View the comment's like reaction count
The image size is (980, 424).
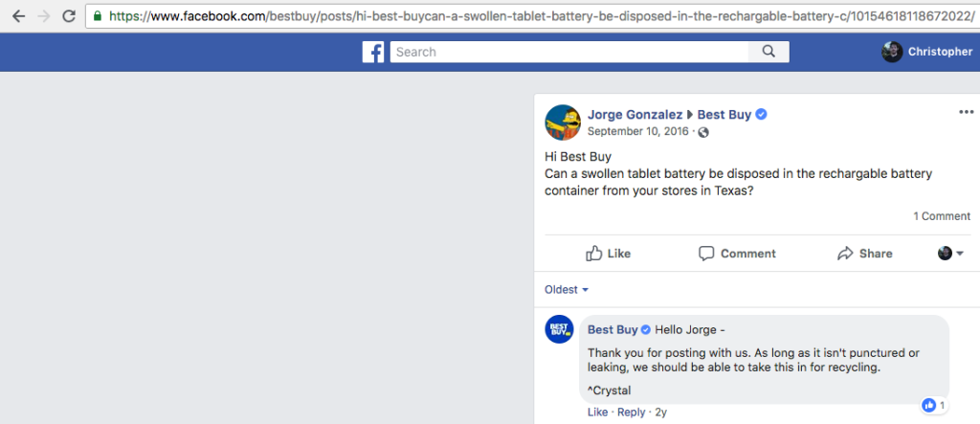(x=934, y=405)
